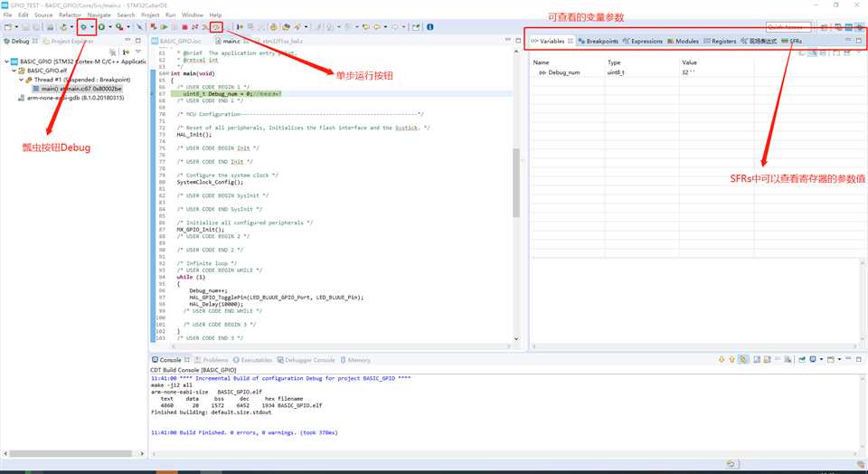
Task: Collapse the BASIC_GPIO launch tree node
Action: pyautogui.click(x=6, y=62)
